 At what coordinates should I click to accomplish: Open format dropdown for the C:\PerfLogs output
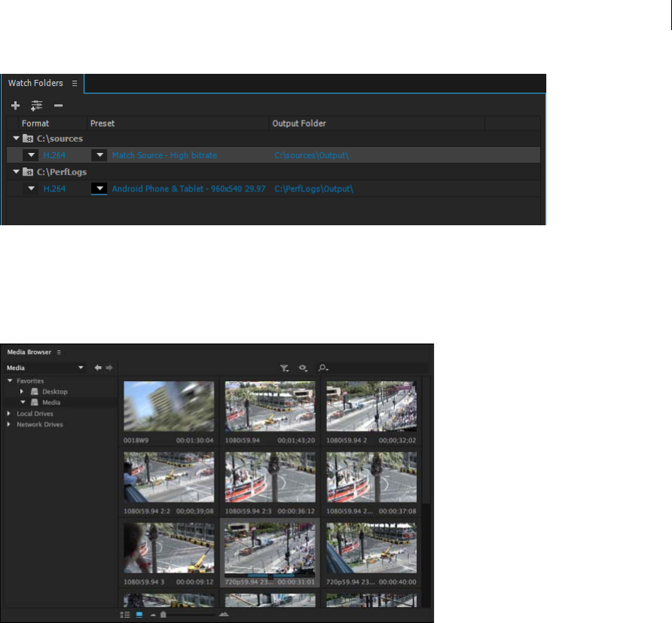31,188
